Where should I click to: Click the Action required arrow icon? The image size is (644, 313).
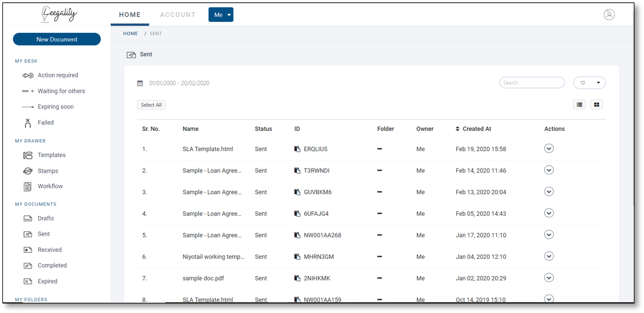(x=27, y=76)
